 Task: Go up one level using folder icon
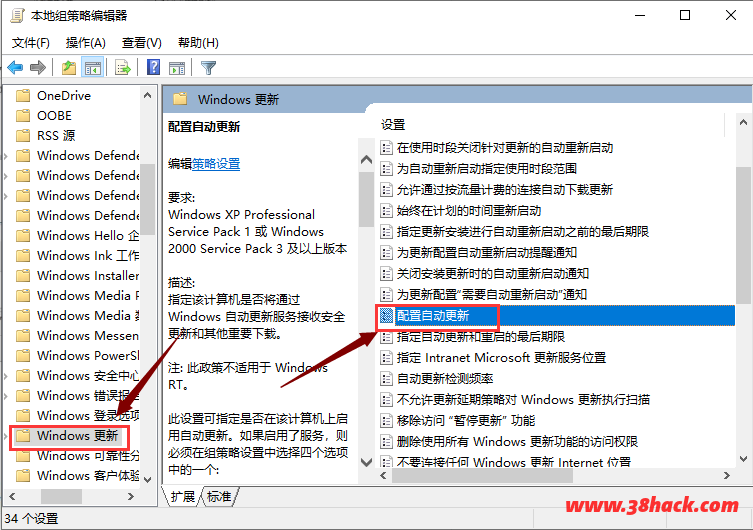coord(68,68)
